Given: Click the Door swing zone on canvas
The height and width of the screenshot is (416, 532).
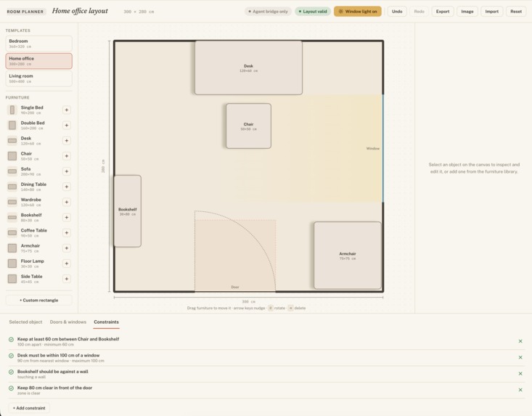Looking at the screenshot, I should 235,256.
